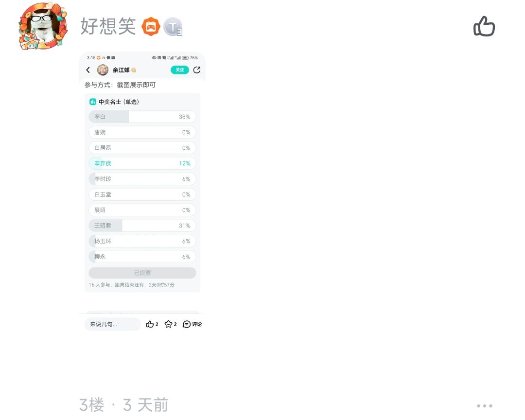Screen dimensions: 525x420
Task: Click the username 好想笑
Action: pos(108,26)
